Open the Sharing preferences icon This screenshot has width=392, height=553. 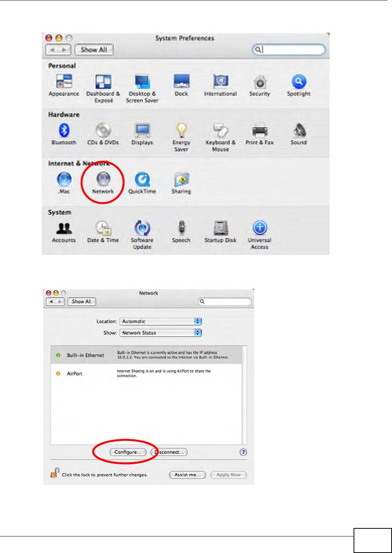[x=181, y=179]
